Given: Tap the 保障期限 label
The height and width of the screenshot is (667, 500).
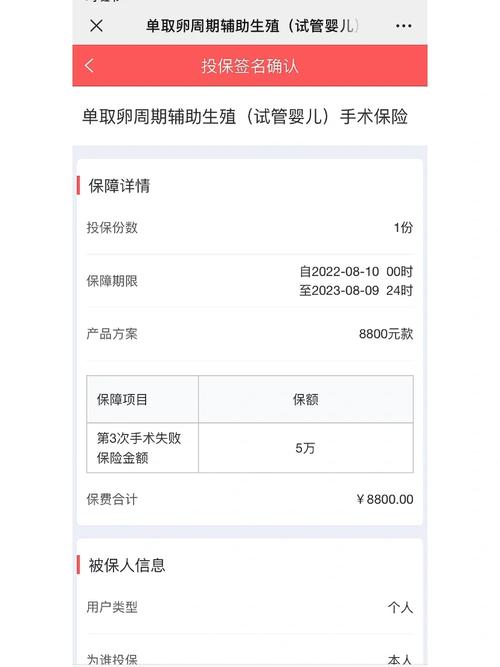Looking at the screenshot, I should tap(112, 281).
